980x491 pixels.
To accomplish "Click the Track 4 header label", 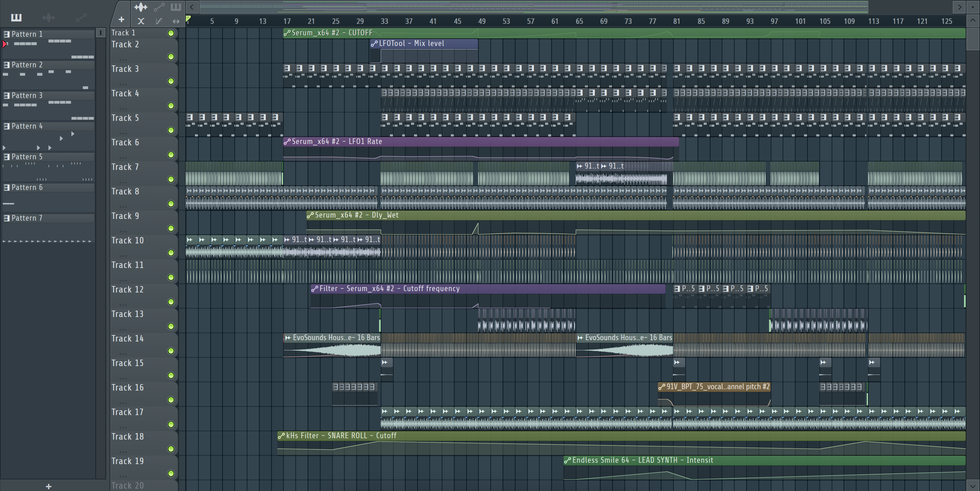I will click(125, 94).
